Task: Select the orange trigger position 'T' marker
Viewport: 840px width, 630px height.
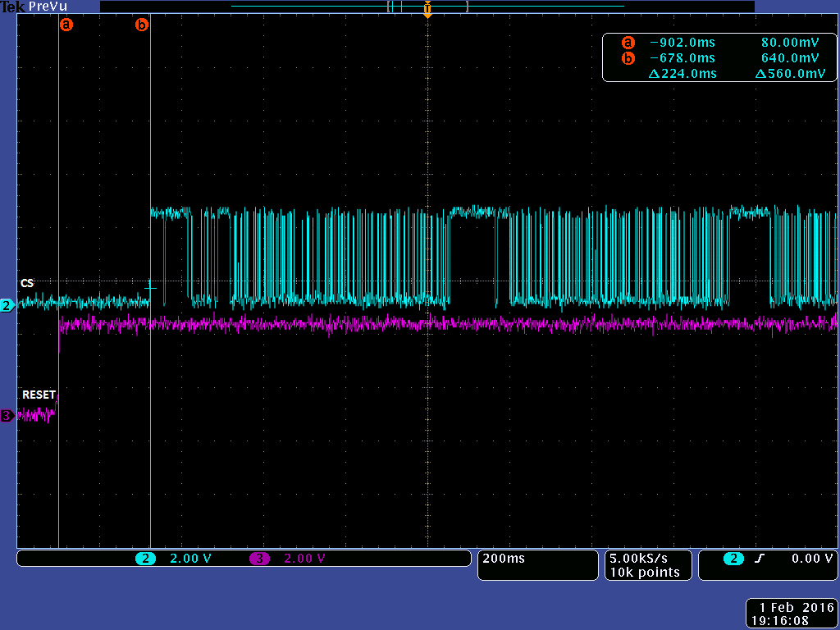Action: pos(427,9)
